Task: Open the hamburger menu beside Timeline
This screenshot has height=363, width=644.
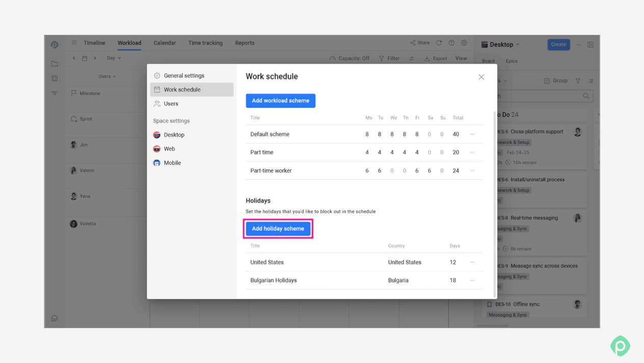Action: coord(74,43)
